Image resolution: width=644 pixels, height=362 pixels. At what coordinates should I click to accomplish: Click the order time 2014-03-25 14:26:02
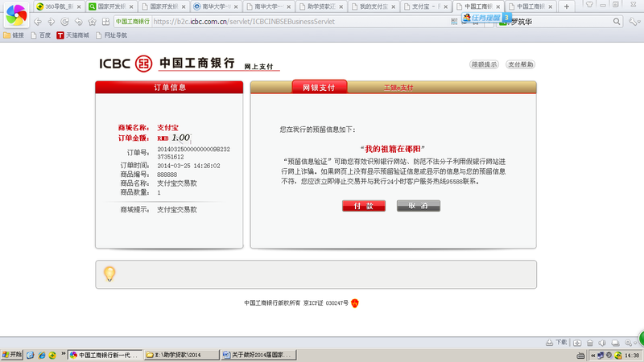point(188,166)
